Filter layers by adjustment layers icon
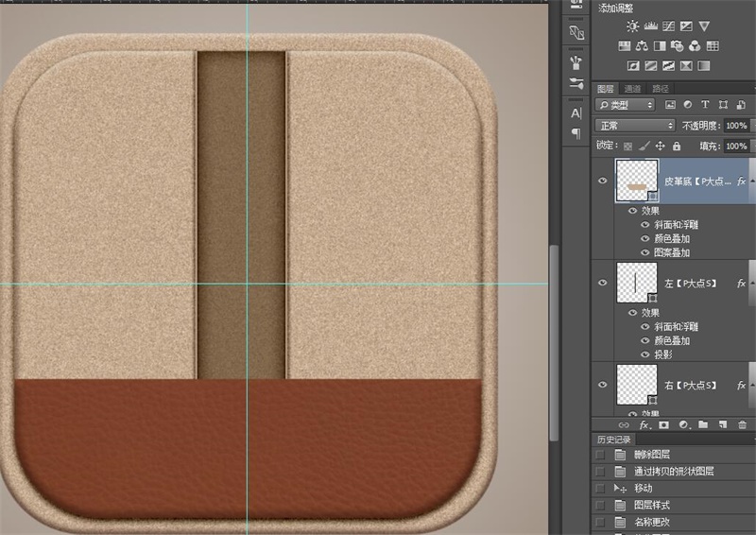Viewport: 756px width, 535px height. 688,105
